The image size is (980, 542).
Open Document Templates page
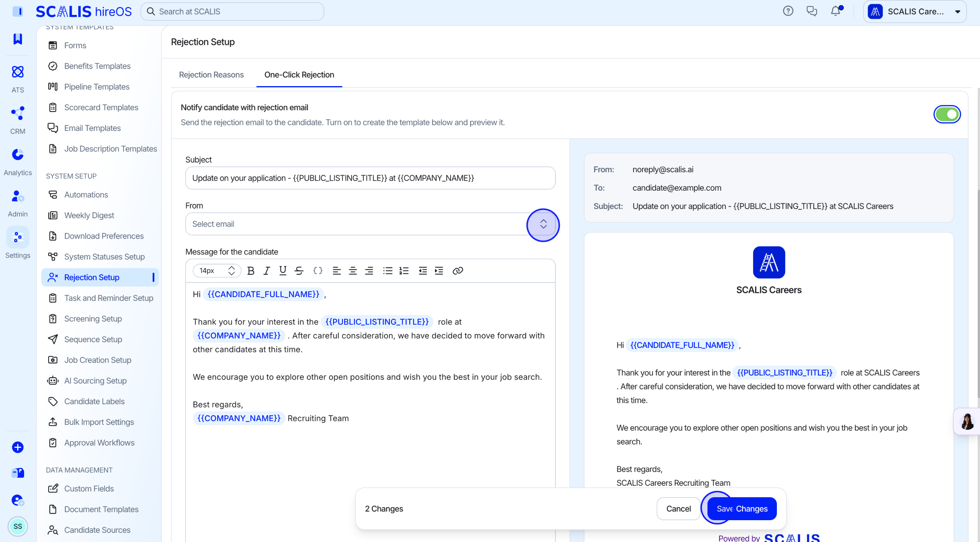click(x=100, y=509)
